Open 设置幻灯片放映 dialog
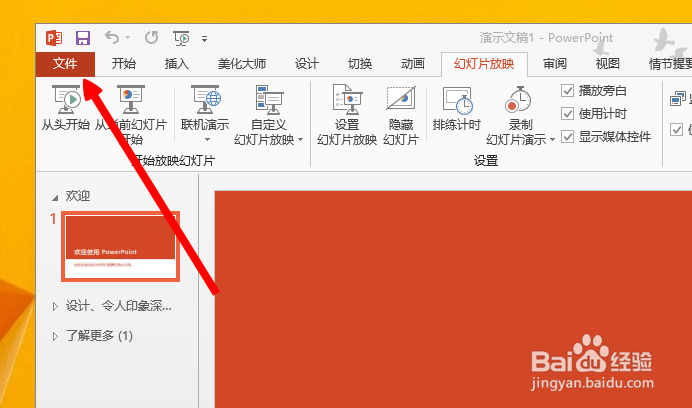The width and height of the screenshot is (692, 408). tap(347, 115)
